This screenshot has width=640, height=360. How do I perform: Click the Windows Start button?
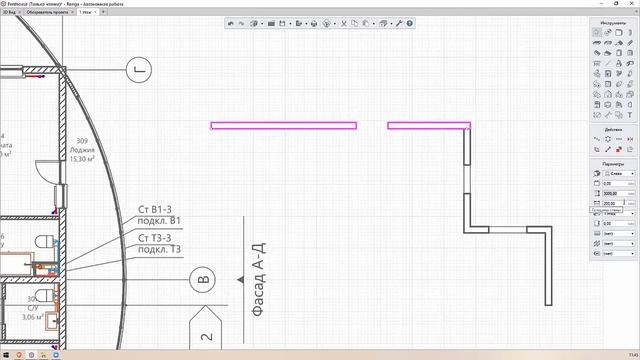pos(6,355)
